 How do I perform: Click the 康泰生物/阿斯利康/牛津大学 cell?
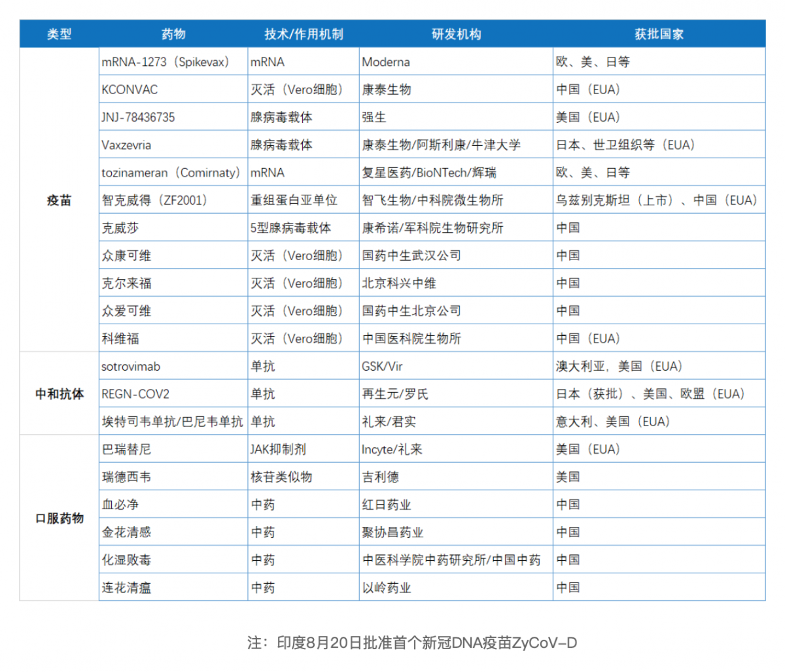click(456, 144)
